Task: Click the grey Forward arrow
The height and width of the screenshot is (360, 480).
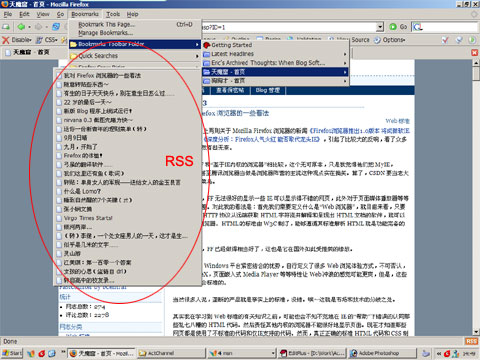Action: [39, 27]
